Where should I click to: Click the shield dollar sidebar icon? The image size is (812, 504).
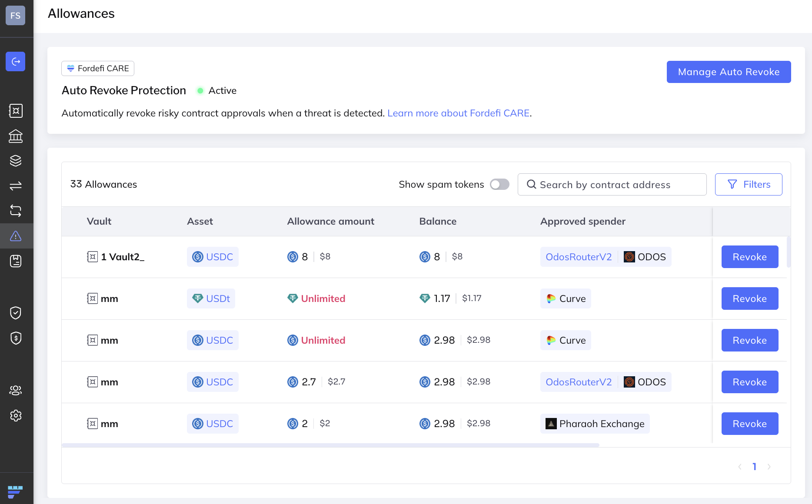click(16, 338)
